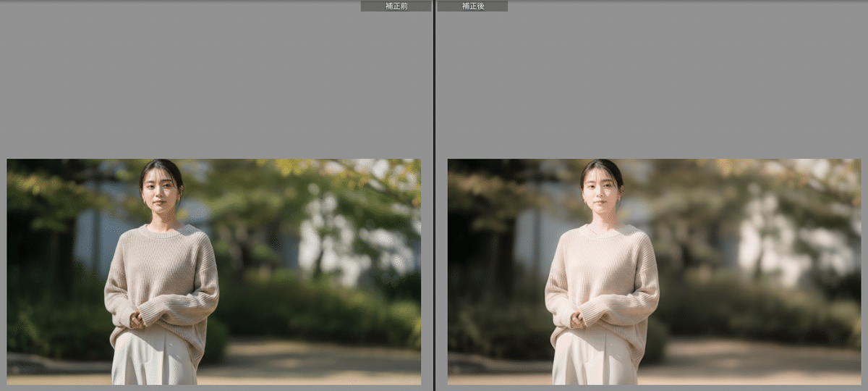Select the before photo preview of the woman
Viewport: 868px width, 391px height.
pos(213,272)
